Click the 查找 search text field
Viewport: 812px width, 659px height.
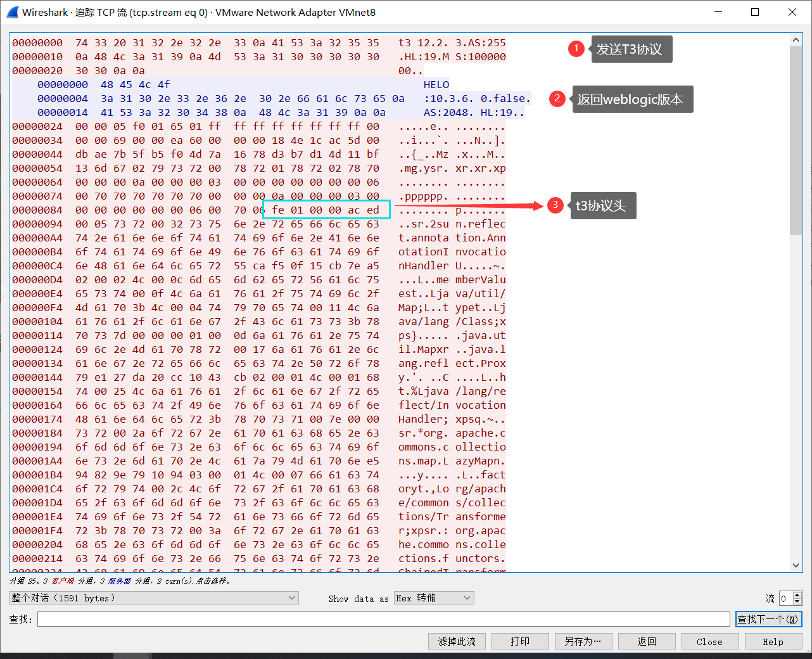[384, 619]
